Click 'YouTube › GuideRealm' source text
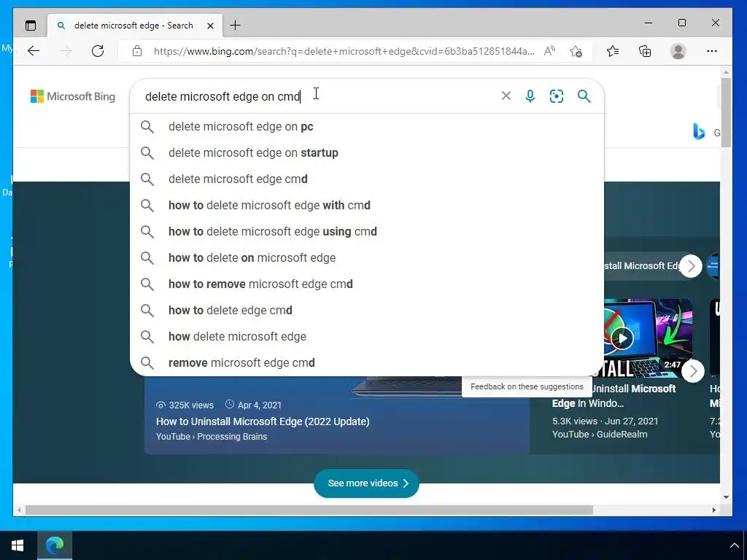Viewport: 747px width, 560px height. [x=600, y=435]
